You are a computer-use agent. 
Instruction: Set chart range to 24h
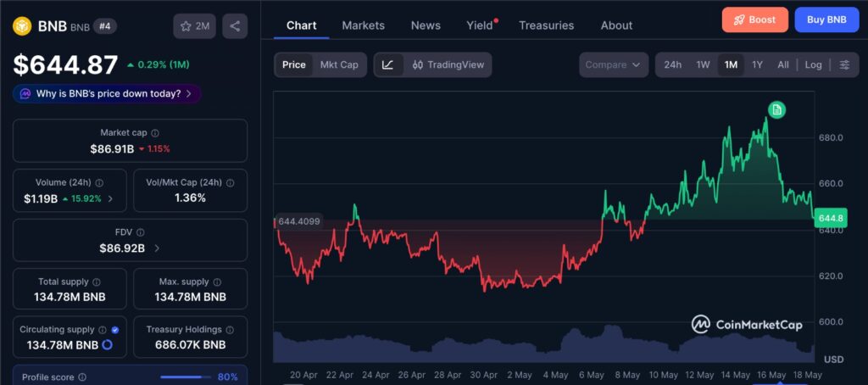point(672,64)
